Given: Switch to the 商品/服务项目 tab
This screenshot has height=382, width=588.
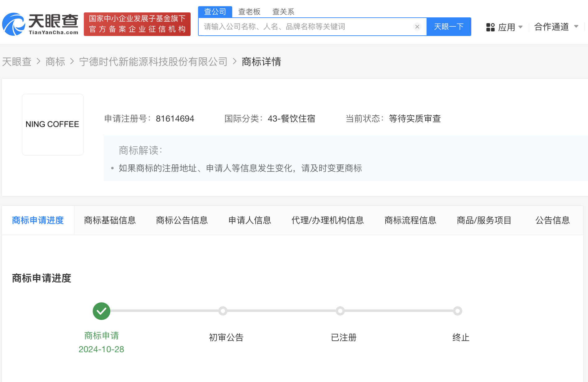Looking at the screenshot, I should [484, 220].
